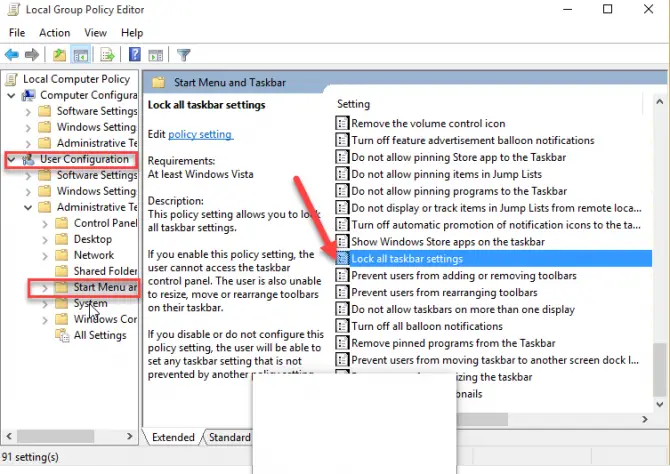Click the tree pane scroll right arrow
The height and width of the screenshot is (474, 670).
click(130, 436)
